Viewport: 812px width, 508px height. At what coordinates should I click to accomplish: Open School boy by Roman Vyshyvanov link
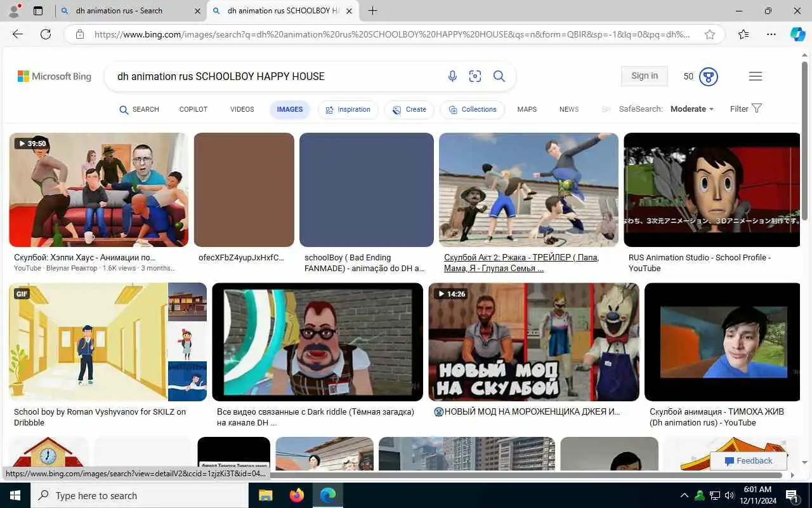pyautogui.click(x=100, y=417)
